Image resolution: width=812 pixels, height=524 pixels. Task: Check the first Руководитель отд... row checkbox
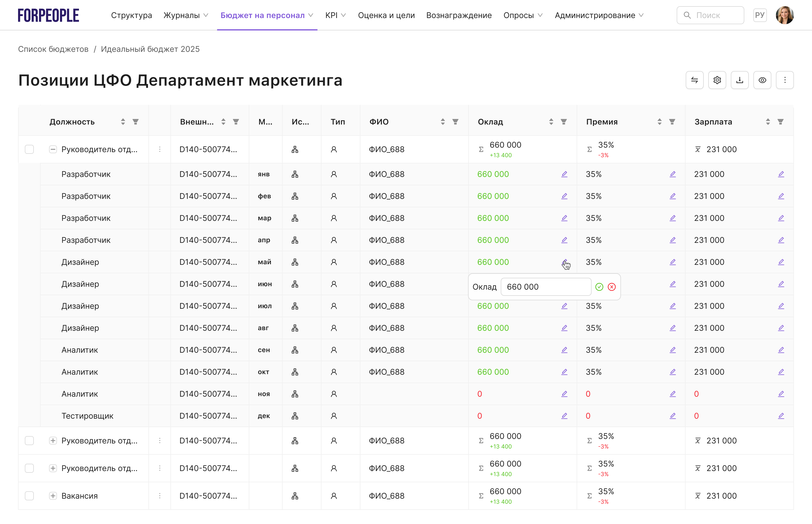pyautogui.click(x=29, y=149)
